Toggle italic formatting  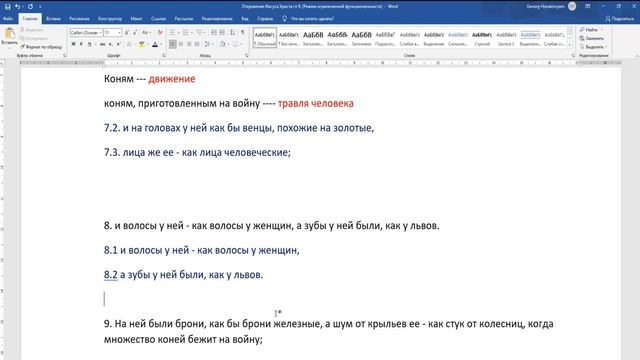pyautogui.click(x=81, y=44)
